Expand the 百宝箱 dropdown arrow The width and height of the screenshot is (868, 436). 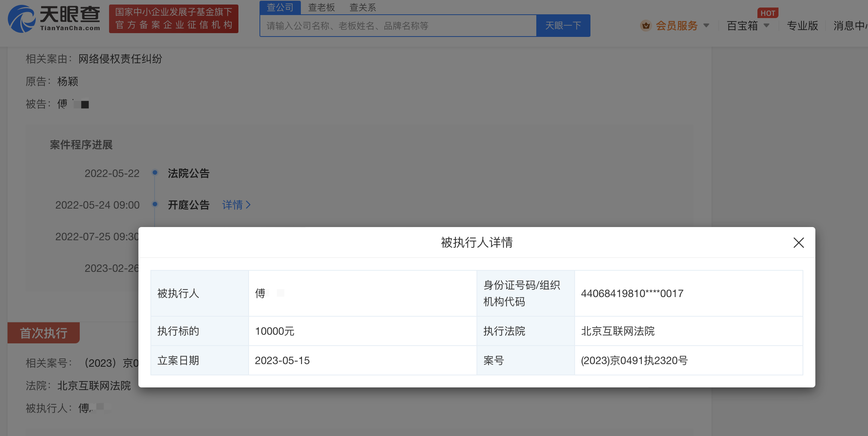pos(766,26)
